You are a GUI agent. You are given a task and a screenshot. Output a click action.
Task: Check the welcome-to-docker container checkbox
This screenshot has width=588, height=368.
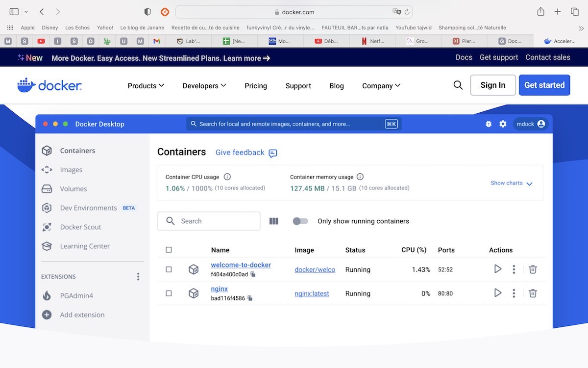point(169,269)
